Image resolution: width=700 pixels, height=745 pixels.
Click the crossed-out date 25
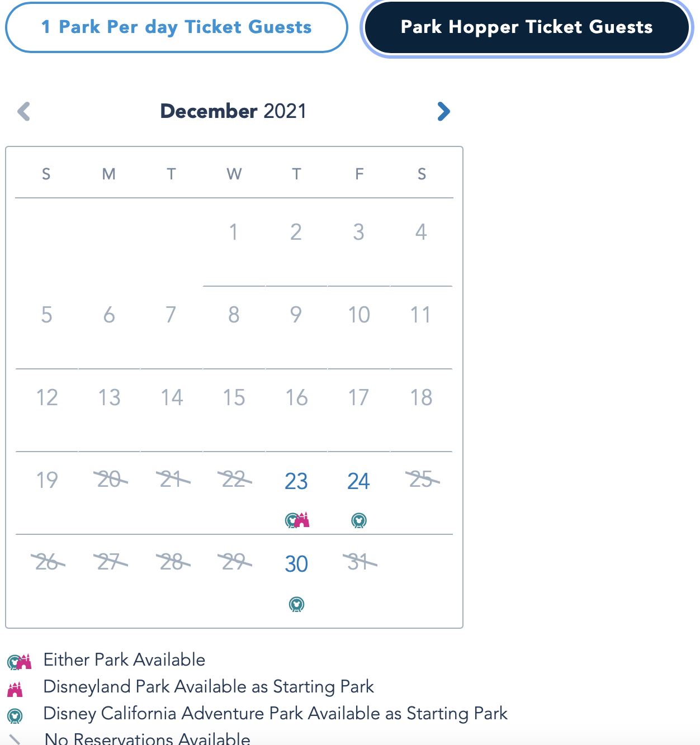tap(422, 480)
